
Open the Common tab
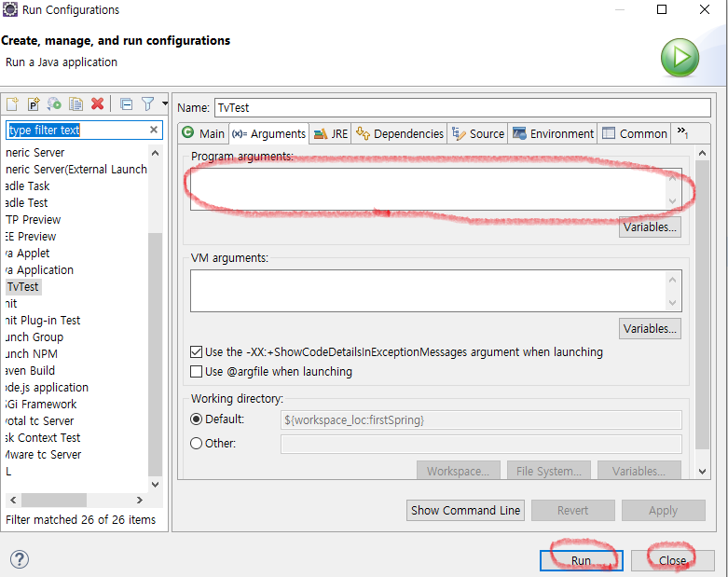click(635, 133)
